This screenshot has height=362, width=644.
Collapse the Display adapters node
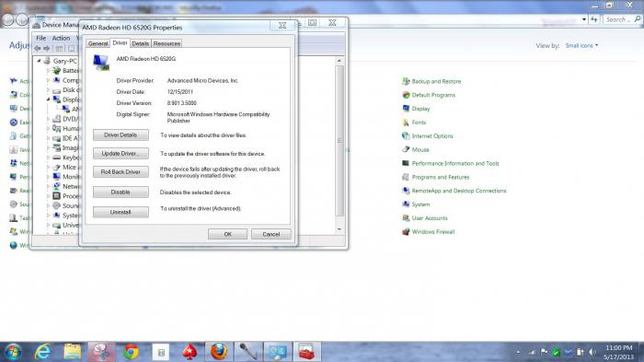coord(48,99)
